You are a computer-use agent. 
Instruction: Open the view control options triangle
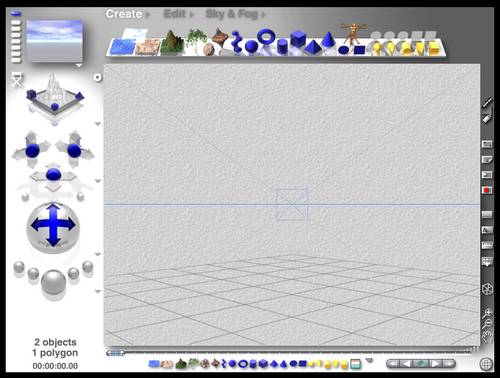point(98,124)
